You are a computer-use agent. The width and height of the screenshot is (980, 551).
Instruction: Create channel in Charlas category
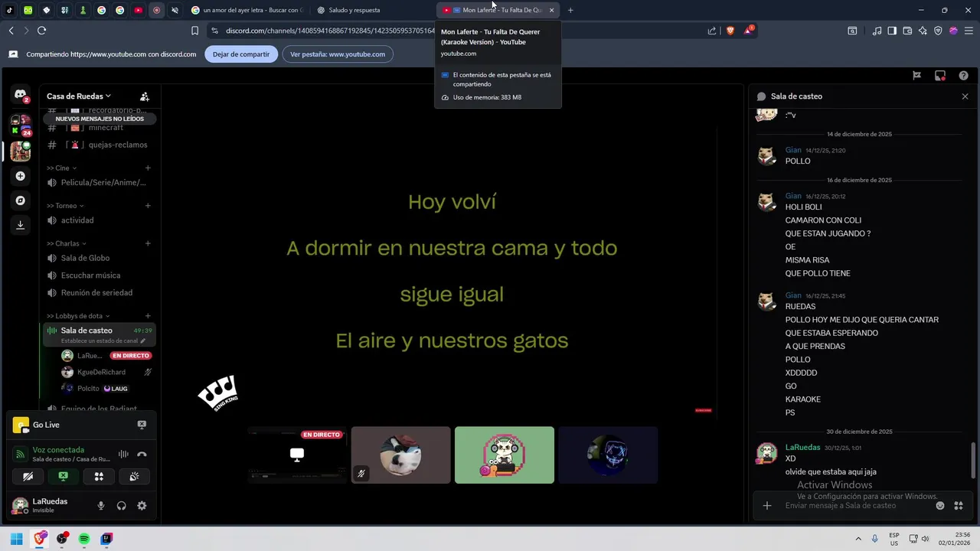pyautogui.click(x=148, y=243)
